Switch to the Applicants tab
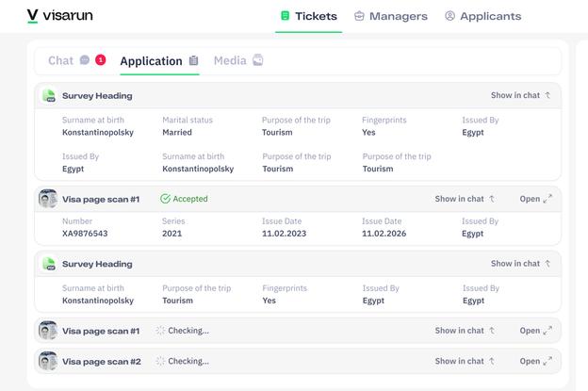Screen dimensions: 588x391 coord(483,16)
